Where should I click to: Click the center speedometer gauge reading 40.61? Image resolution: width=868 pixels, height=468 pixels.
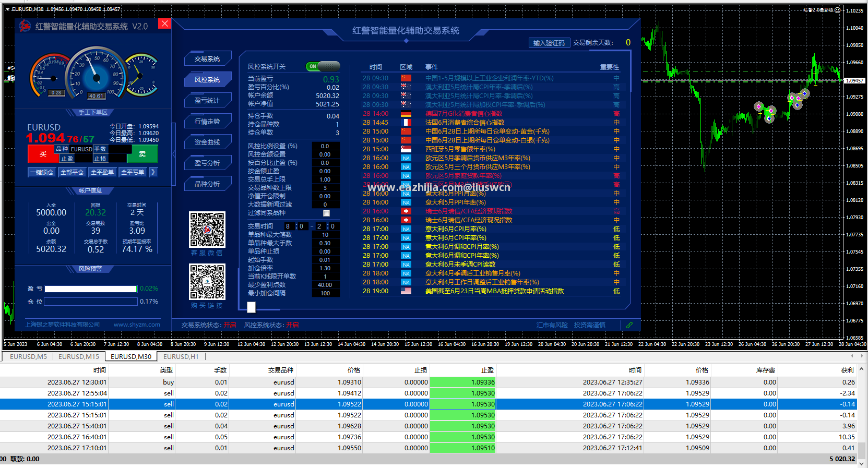pyautogui.click(x=96, y=74)
